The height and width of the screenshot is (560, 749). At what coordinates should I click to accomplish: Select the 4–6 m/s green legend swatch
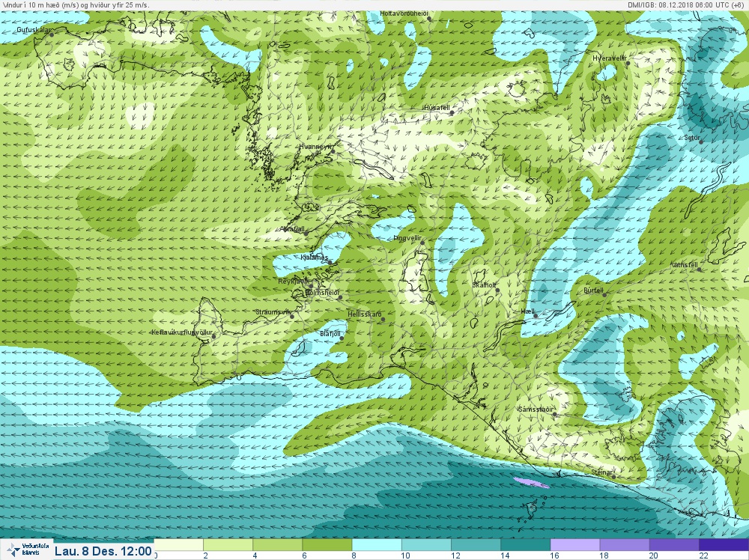278,545
